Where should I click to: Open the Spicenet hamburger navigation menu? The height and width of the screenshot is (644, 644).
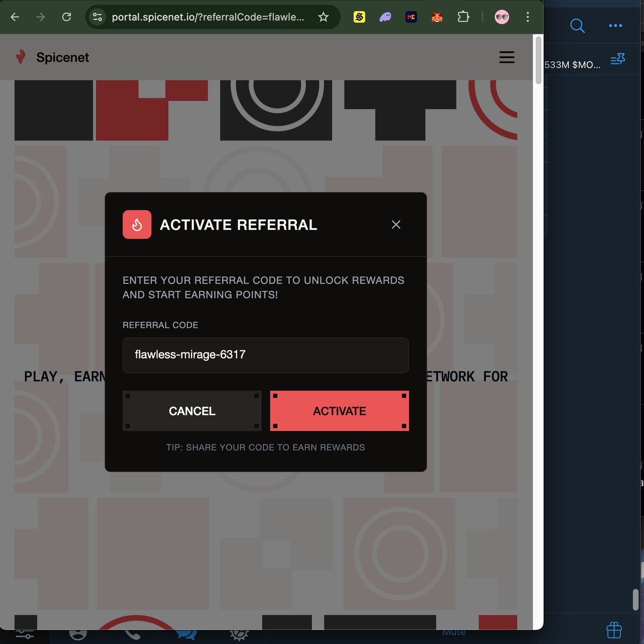click(507, 57)
